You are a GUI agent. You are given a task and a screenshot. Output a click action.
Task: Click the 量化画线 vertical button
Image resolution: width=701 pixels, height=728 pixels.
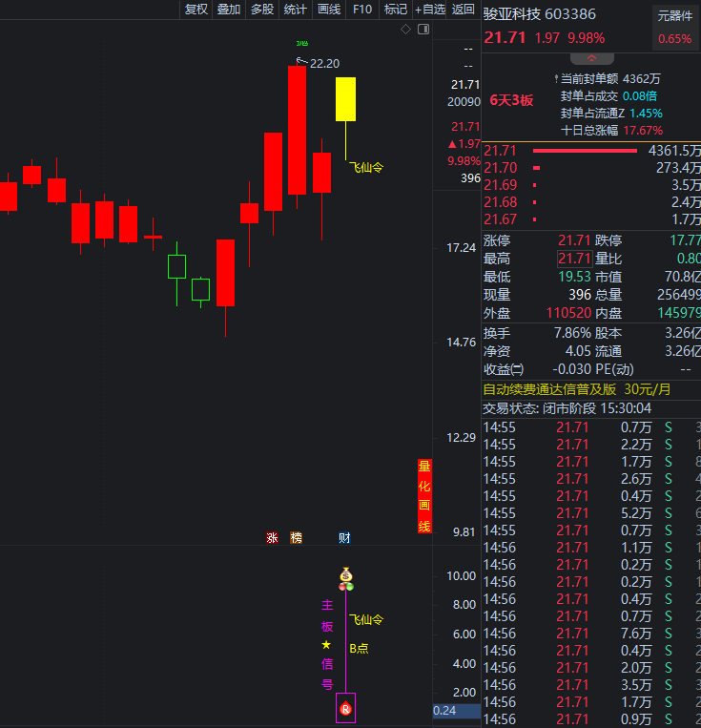coord(424,496)
